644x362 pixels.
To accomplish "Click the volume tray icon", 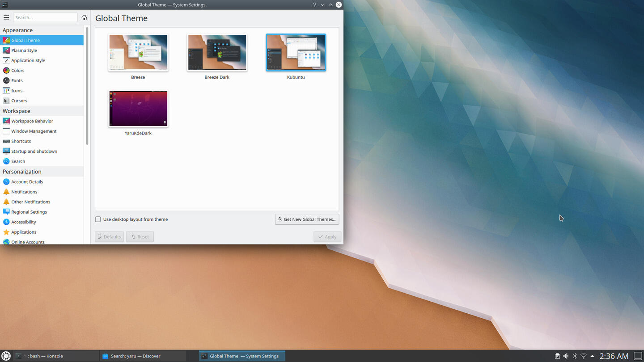I will tap(566, 356).
